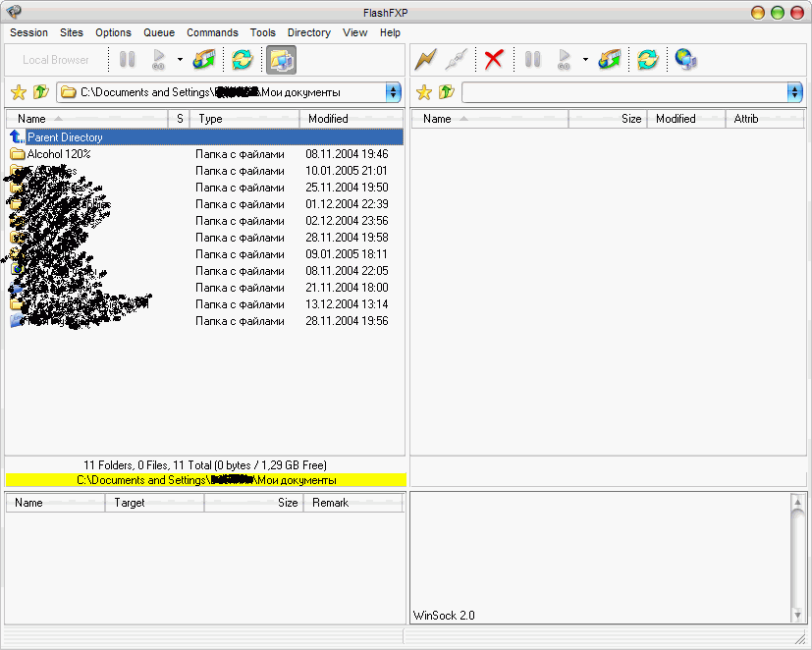
Task: Select the row modified 25.11.2004 19:50
Action: (x=205, y=188)
